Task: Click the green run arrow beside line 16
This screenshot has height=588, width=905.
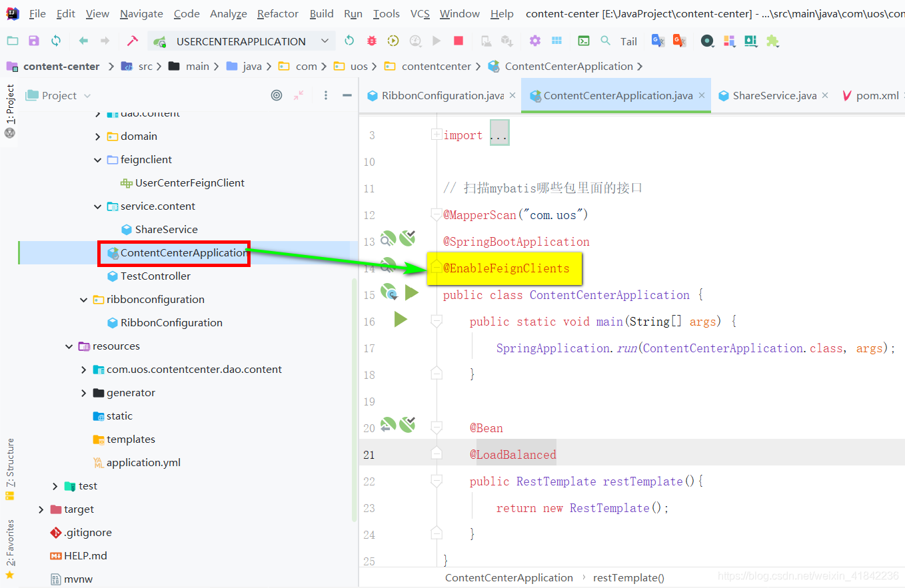Action: tap(400, 320)
